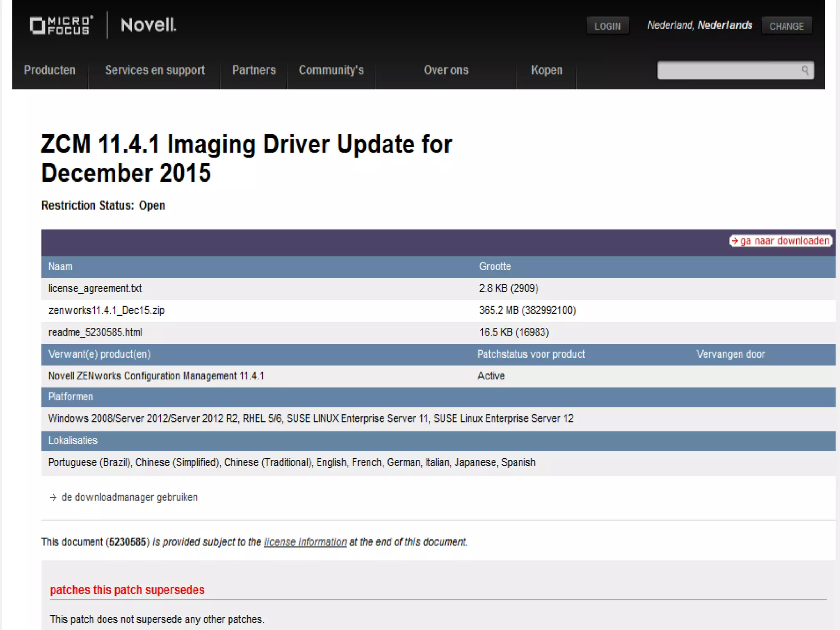Image resolution: width=840 pixels, height=630 pixels.
Task: Open the Producten menu
Action: click(50, 70)
